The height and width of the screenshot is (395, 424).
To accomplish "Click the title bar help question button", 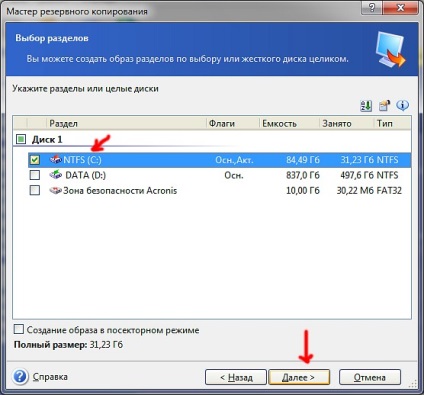I will click(x=372, y=8).
